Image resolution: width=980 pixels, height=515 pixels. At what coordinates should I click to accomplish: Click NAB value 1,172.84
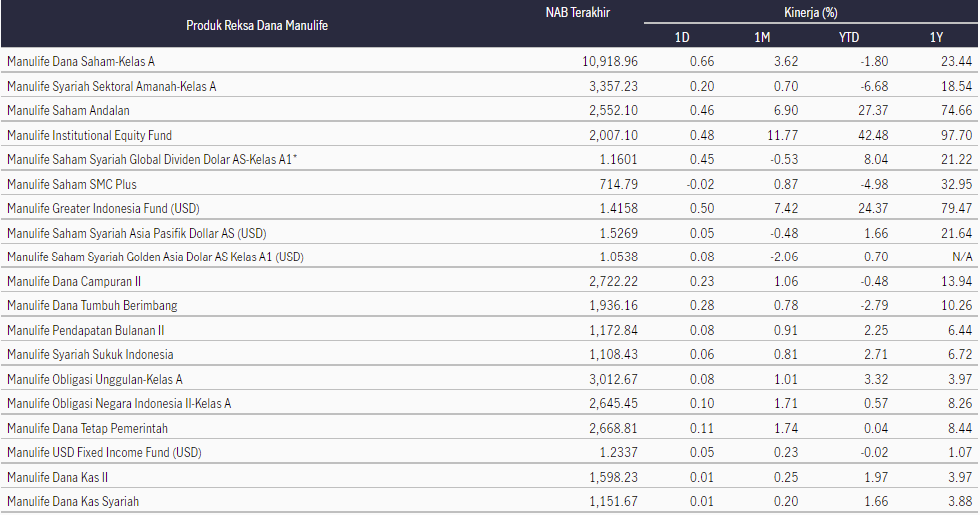[613, 330]
